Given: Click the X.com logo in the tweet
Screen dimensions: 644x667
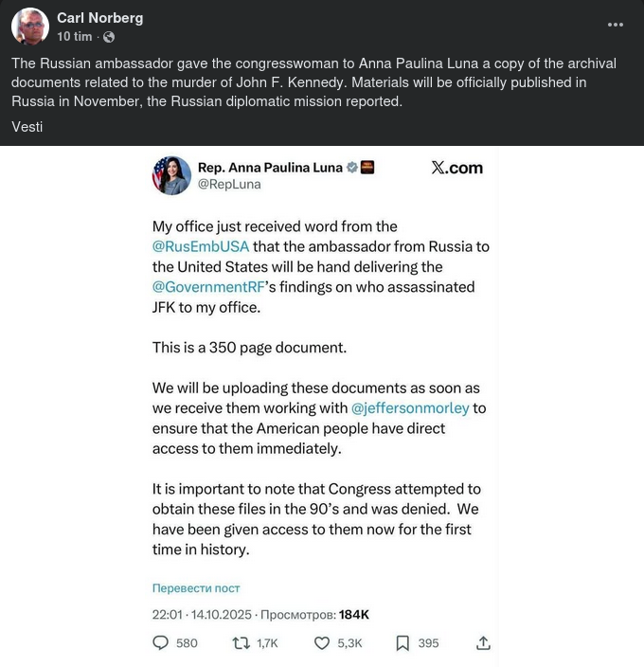Looking at the screenshot, I should 456,168.
